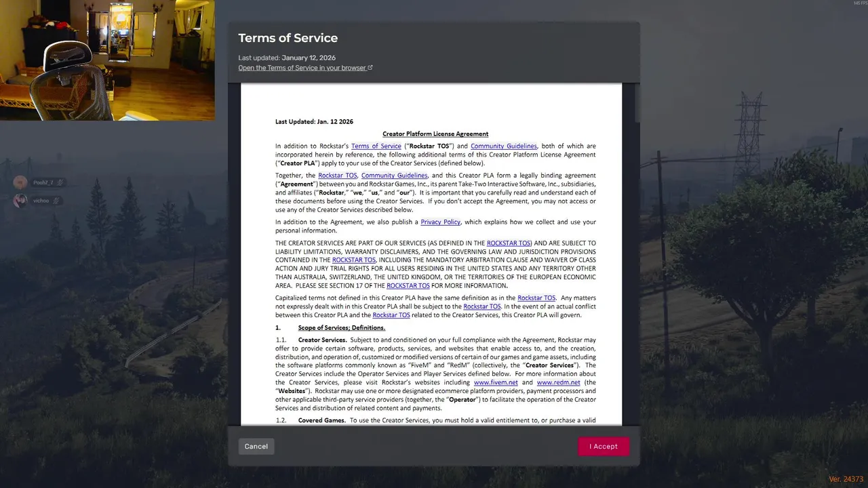Click vichoo's avatar in the voice overlay

click(x=20, y=201)
